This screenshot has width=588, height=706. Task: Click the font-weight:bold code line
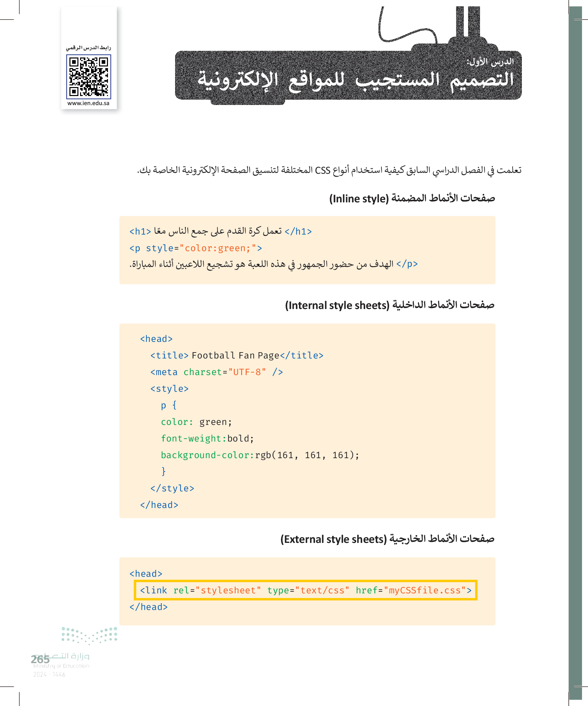pos(207,439)
